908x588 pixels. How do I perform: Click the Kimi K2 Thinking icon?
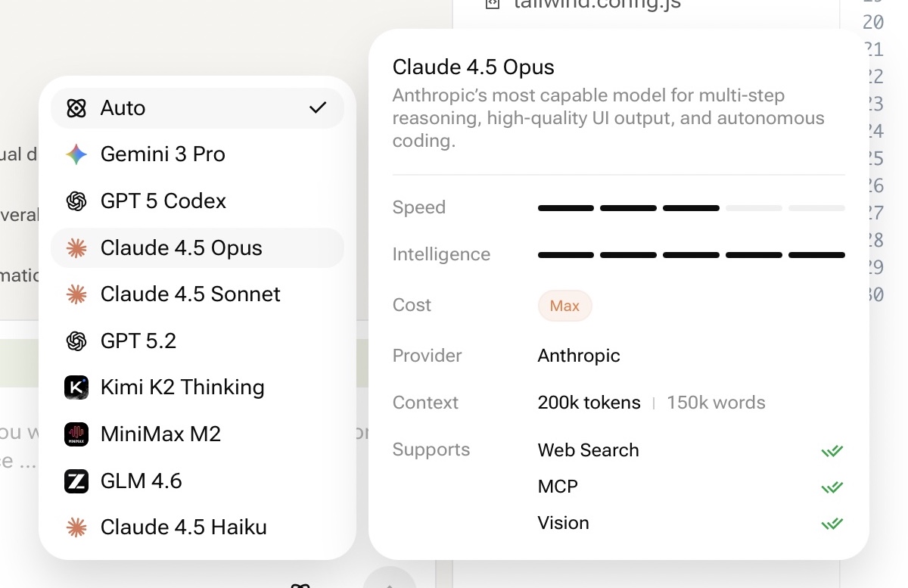pos(76,387)
